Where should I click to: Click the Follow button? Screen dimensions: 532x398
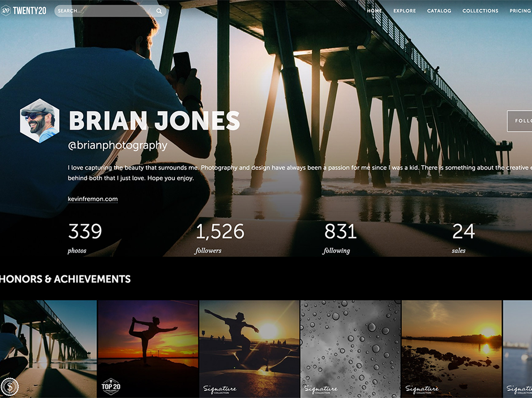pos(520,120)
